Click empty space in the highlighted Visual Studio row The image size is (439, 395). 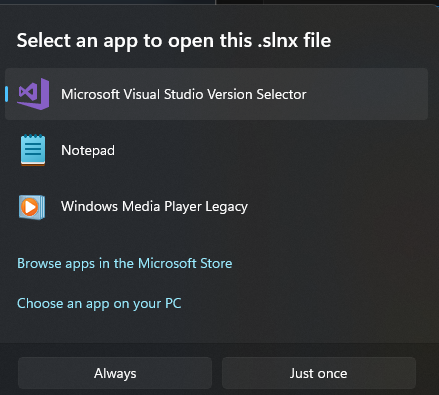pos(367,94)
